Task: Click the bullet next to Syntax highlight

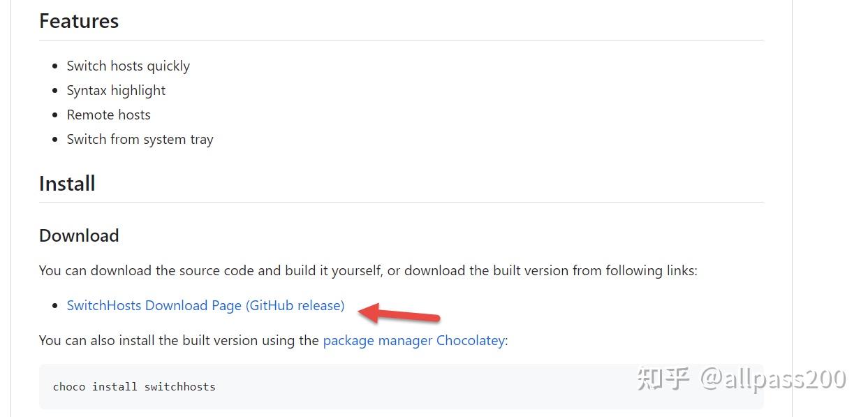Action: pos(56,91)
